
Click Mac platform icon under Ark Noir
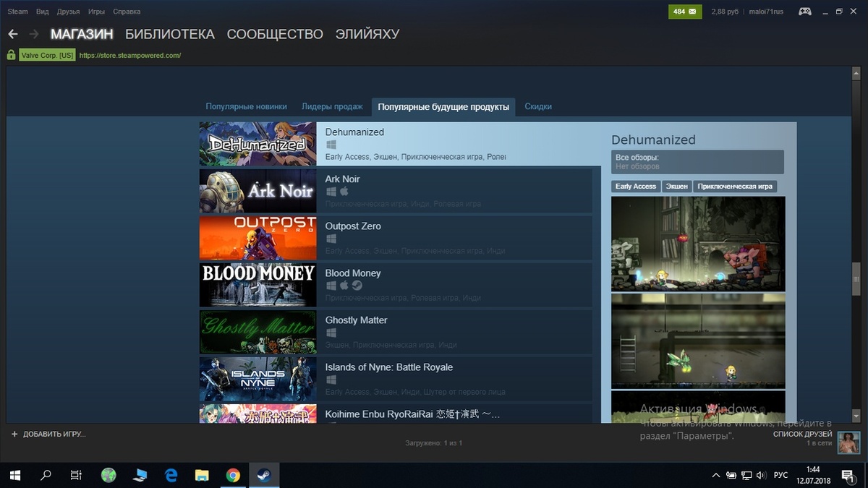344,192
